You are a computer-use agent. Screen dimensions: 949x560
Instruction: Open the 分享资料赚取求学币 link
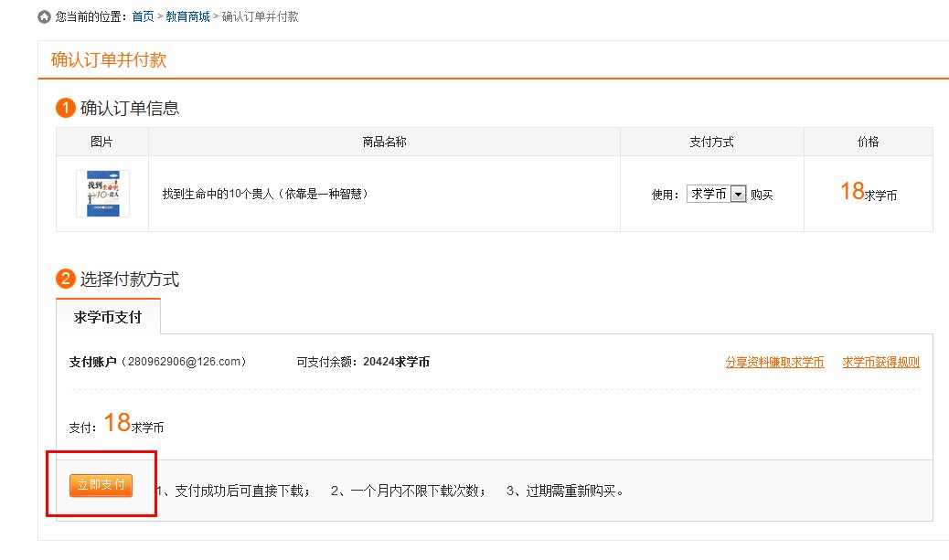(774, 362)
